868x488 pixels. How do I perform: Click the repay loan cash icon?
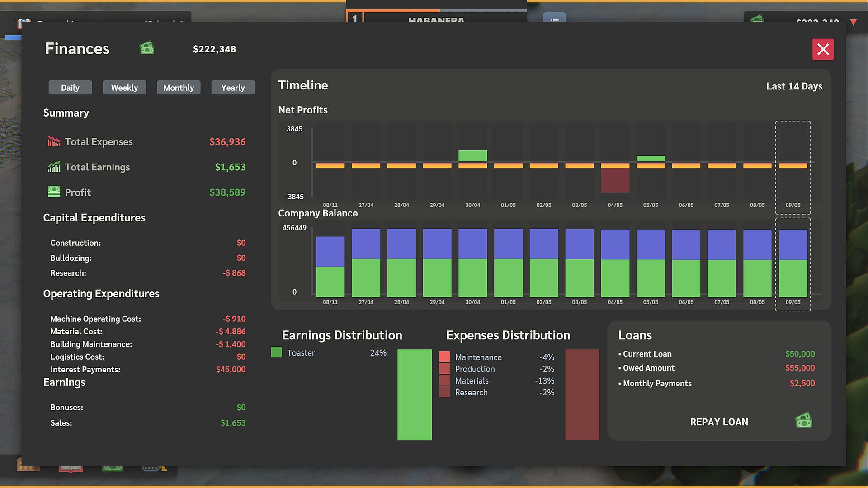tap(804, 421)
